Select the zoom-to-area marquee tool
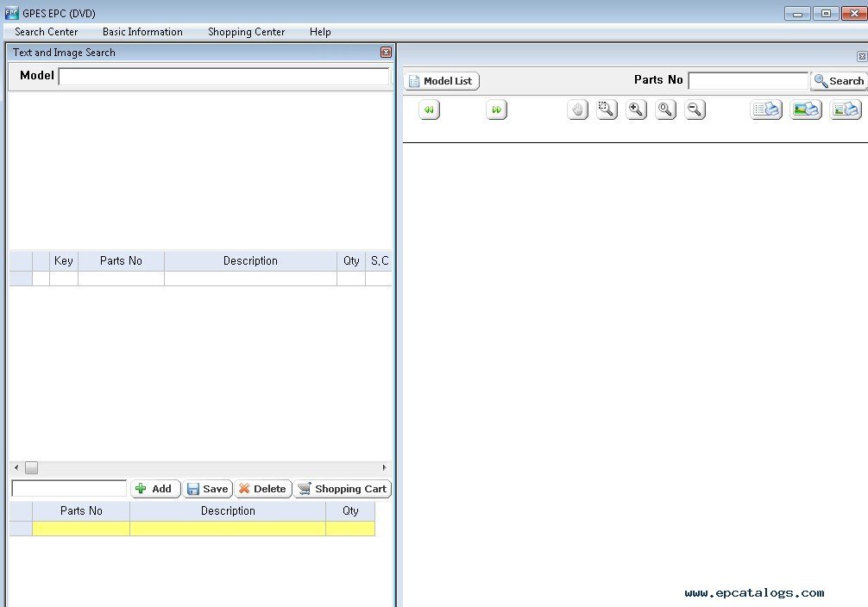Image resolution: width=868 pixels, height=607 pixels. click(607, 110)
